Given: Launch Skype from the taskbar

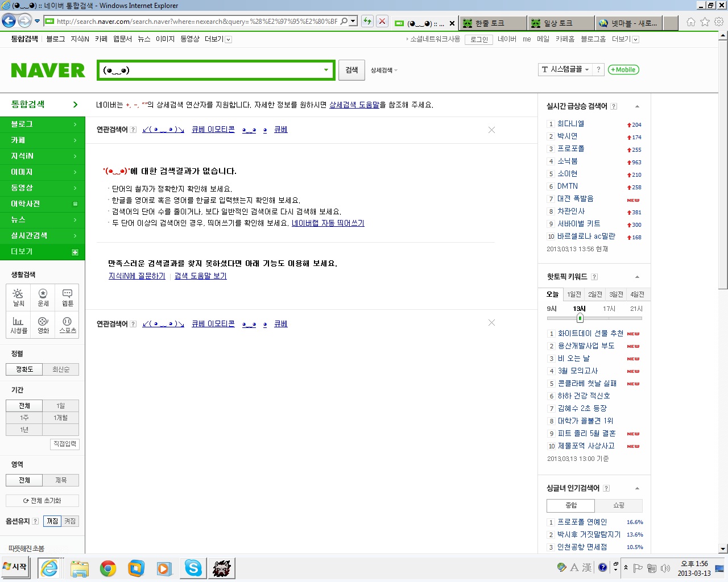Looking at the screenshot, I should tap(193, 568).
